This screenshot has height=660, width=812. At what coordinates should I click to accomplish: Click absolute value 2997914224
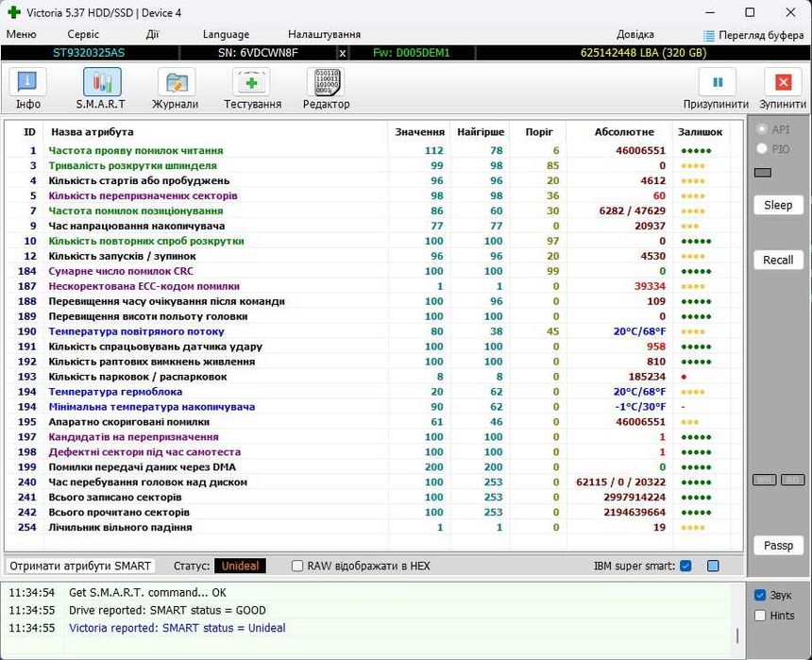pyautogui.click(x=634, y=498)
